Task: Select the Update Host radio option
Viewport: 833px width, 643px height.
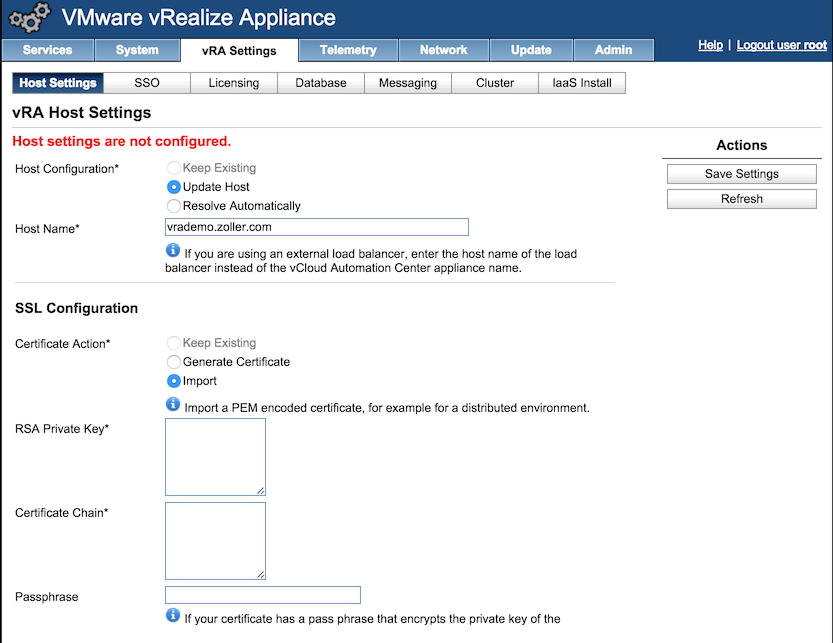Action: [174, 187]
